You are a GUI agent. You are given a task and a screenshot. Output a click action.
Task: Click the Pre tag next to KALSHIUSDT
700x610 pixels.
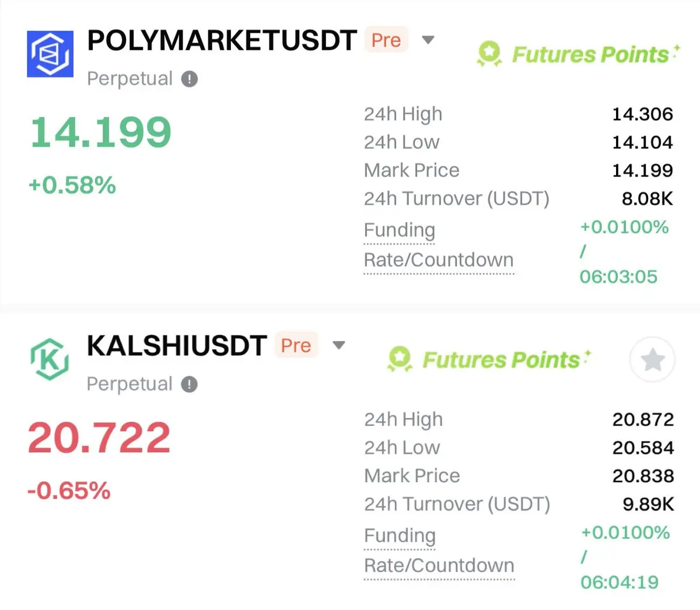(296, 346)
